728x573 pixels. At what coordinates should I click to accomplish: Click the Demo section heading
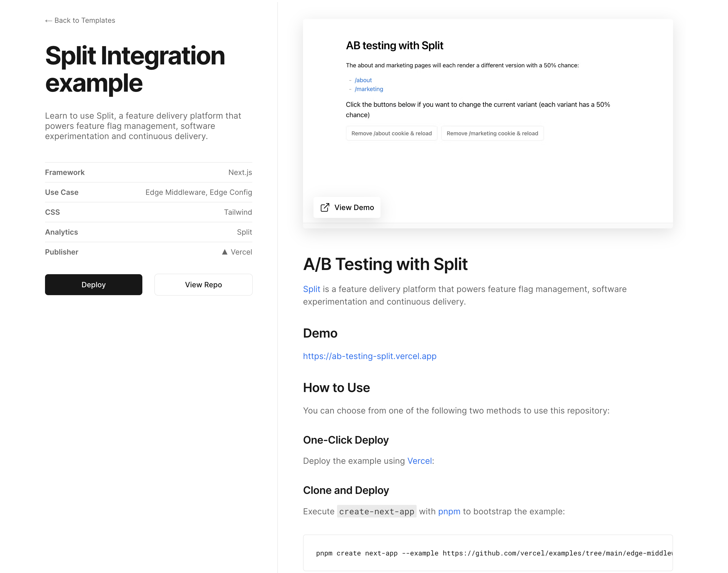click(x=320, y=333)
